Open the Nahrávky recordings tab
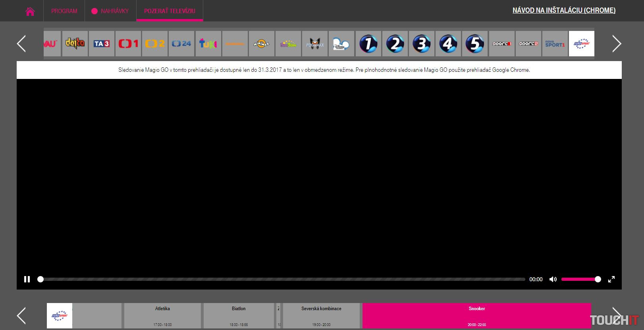 click(x=110, y=11)
